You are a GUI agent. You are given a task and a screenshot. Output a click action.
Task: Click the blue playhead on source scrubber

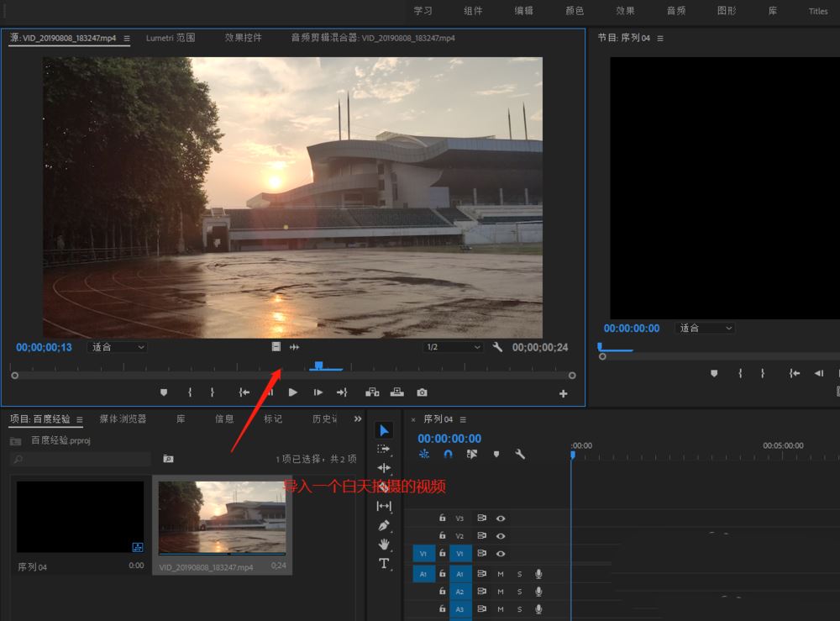pos(318,366)
